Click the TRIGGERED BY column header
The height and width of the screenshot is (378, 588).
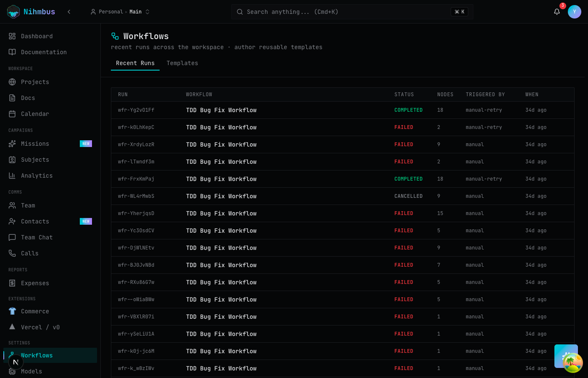(x=485, y=94)
